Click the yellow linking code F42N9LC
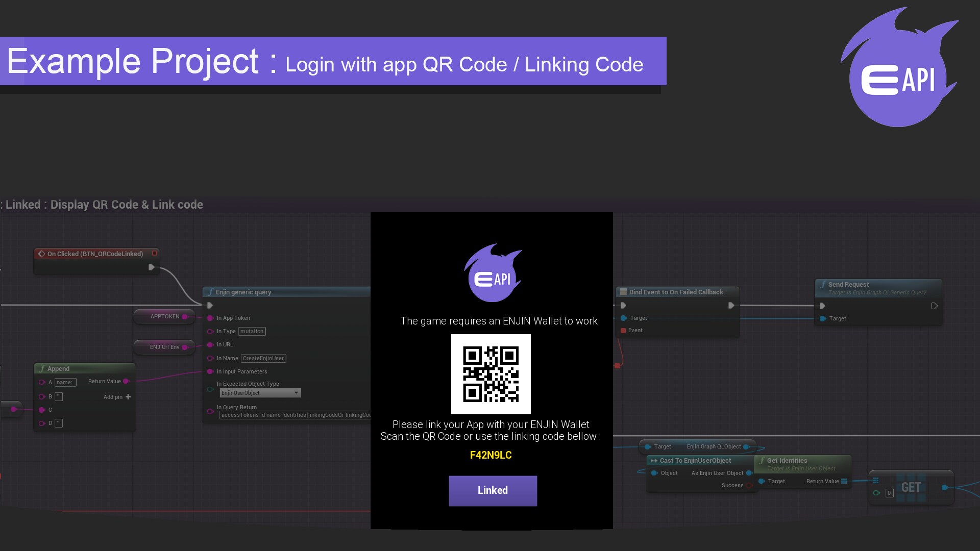The width and height of the screenshot is (980, 551). [491, 455]
